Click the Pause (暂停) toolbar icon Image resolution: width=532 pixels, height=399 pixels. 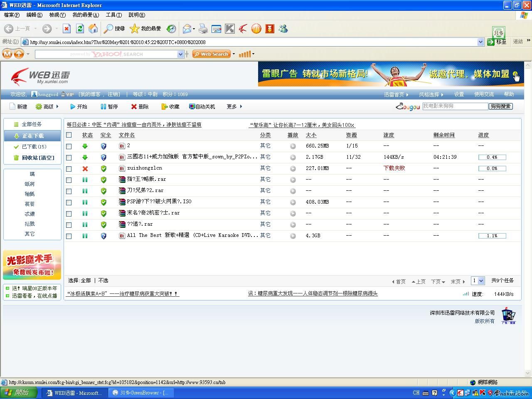[x=103, y=107]
